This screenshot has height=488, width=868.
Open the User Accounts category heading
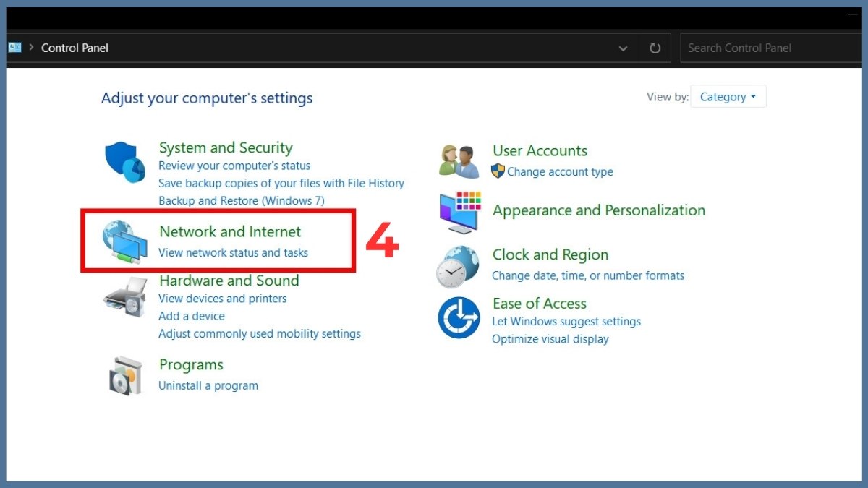540,151
